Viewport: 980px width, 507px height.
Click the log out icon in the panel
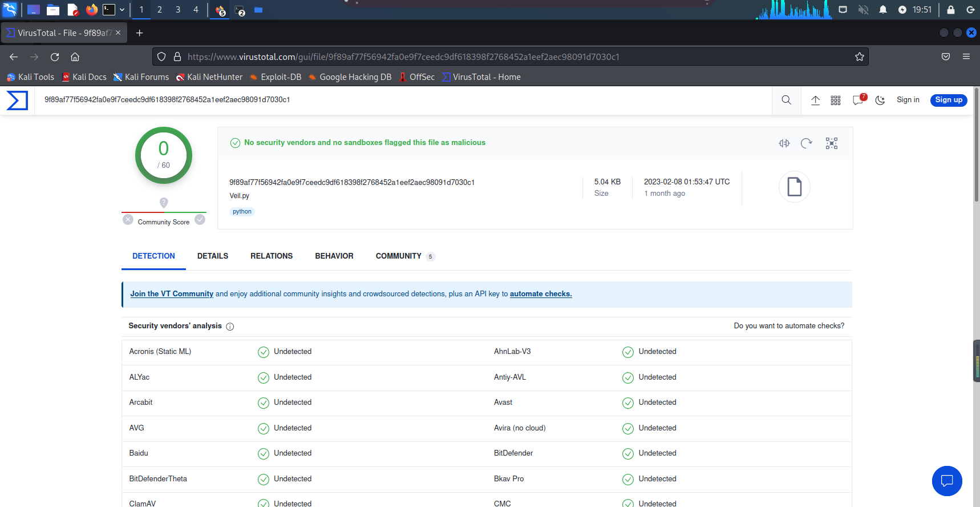(x=970, y=10)
